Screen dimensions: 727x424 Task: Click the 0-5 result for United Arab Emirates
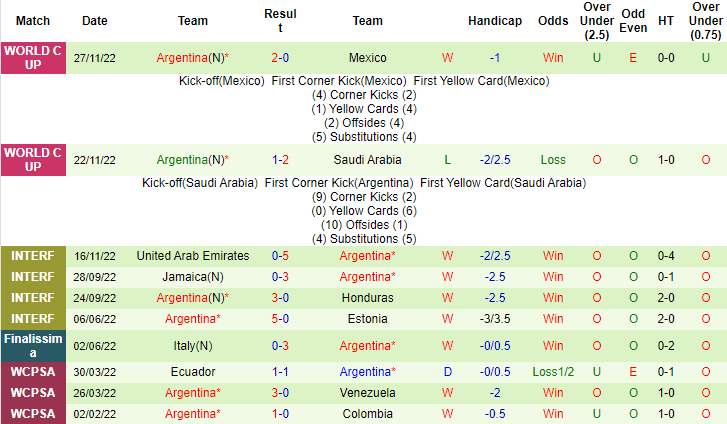281,257
